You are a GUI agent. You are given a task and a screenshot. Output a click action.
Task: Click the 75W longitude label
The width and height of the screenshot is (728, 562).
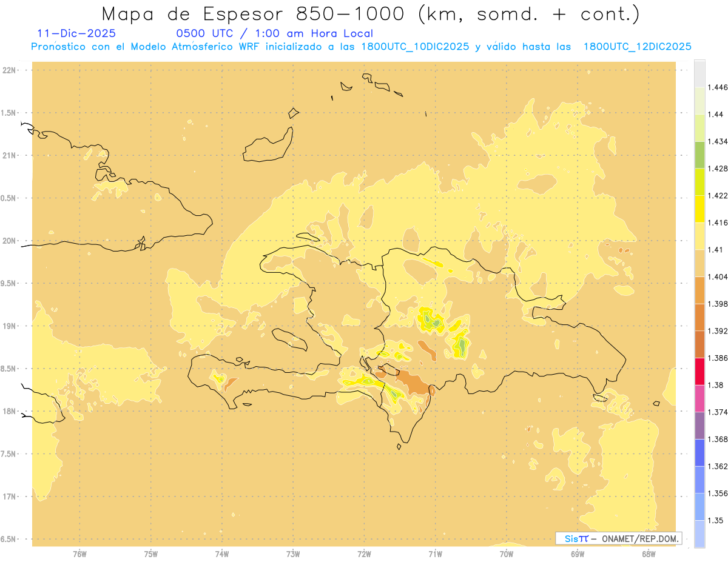pyautogui.click(x=151, y=554)
